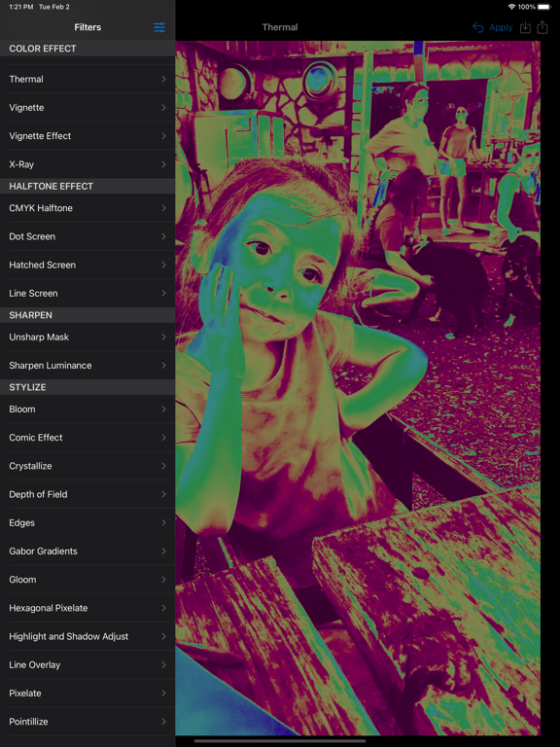Tap the save/download image icon
560x747 pixels.
pyautogui.click(x=525, y=27)
